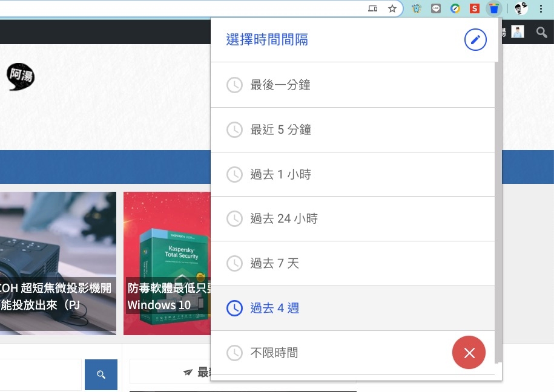Open the cast/device icon in address bar
Screen dimensions: 554x392
coord(373,8)
